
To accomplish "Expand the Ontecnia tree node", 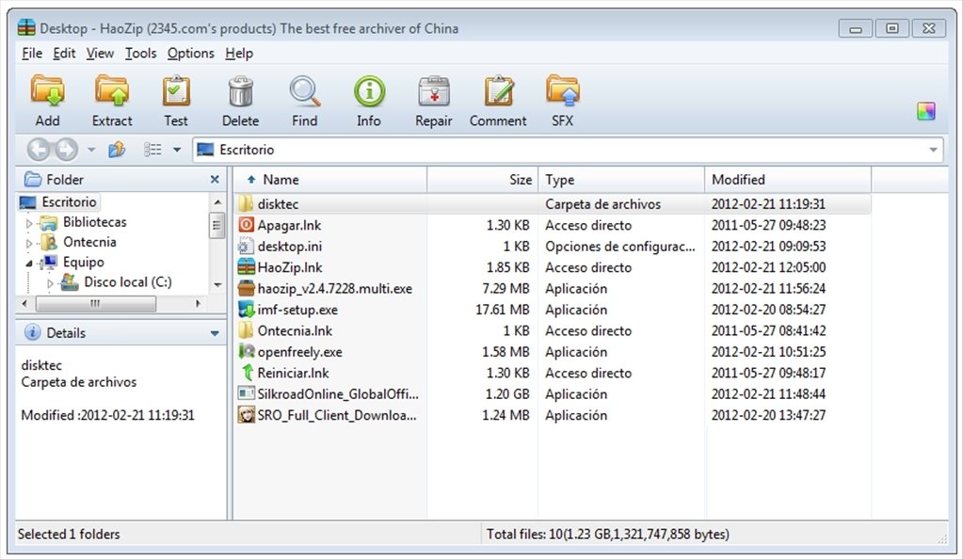I will [x=29, y=243].
